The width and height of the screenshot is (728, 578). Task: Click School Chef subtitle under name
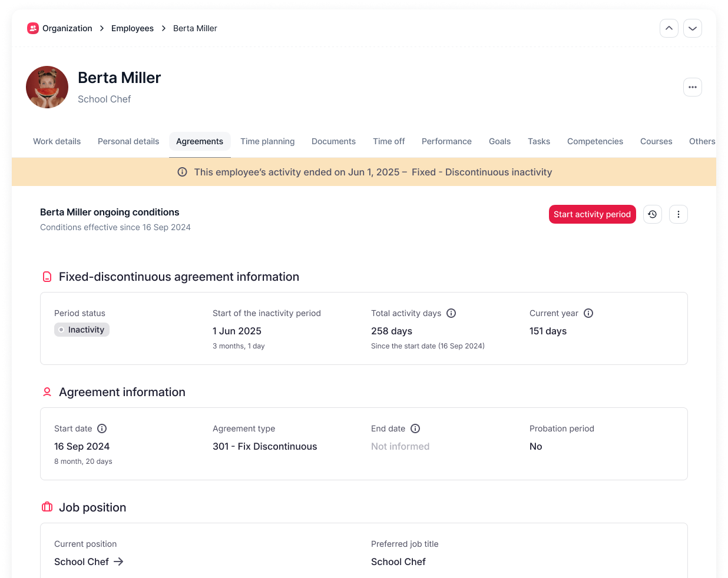coord(104,99)
